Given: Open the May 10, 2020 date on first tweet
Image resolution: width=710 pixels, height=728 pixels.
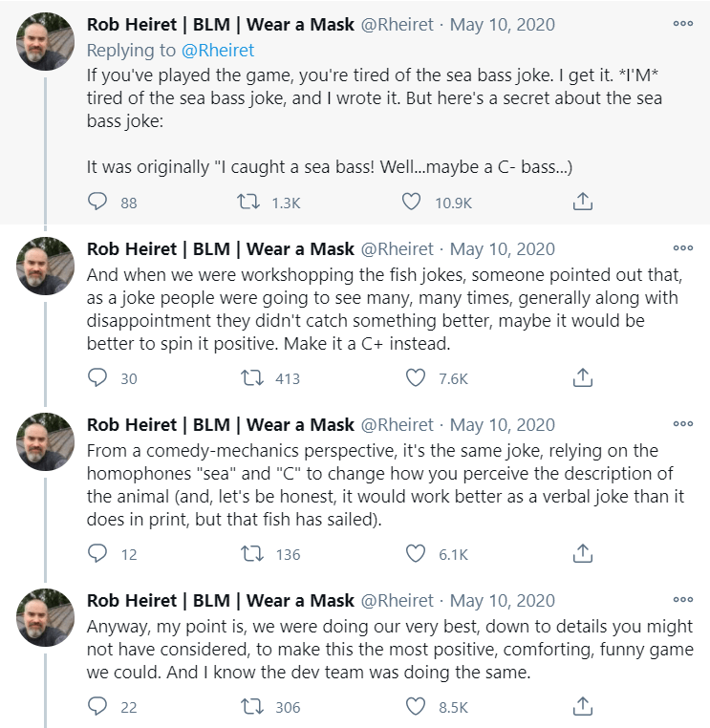Looking at the screenshot, I should pyautogui.click(x=502, y=24).
